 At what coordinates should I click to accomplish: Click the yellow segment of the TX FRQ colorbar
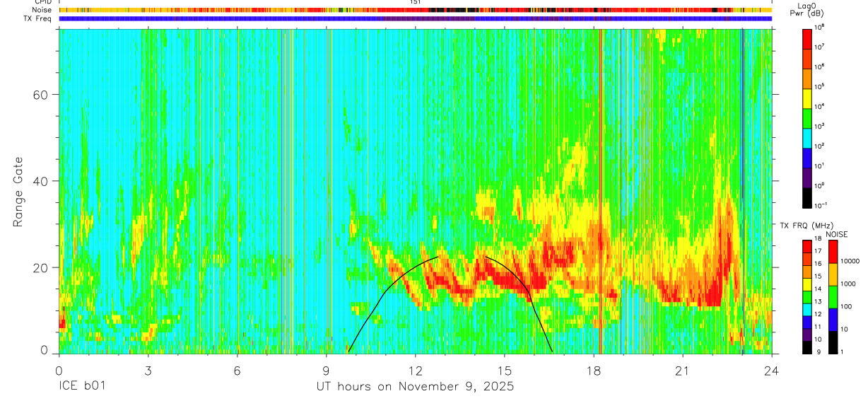807,285
